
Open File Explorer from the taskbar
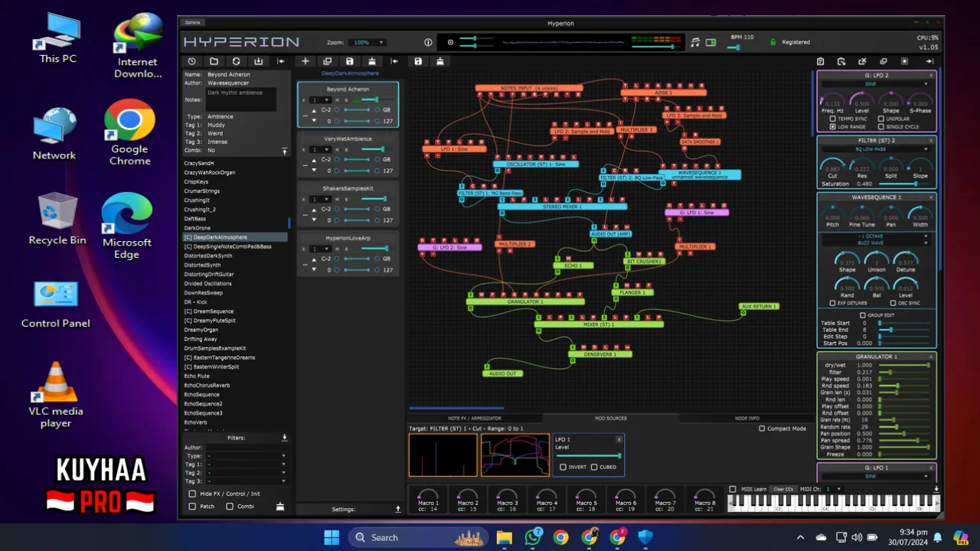pyautogui.click(x=505, y=537)
